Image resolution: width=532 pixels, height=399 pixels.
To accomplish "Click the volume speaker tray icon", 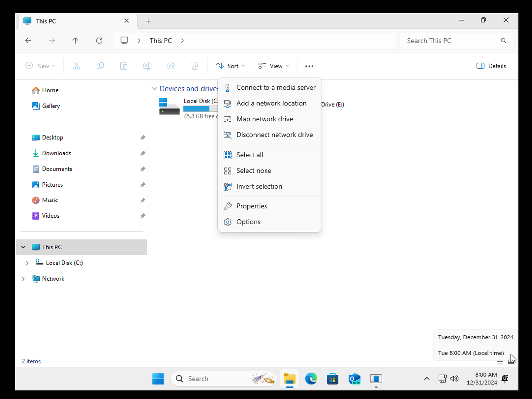I will coord(454,379).
